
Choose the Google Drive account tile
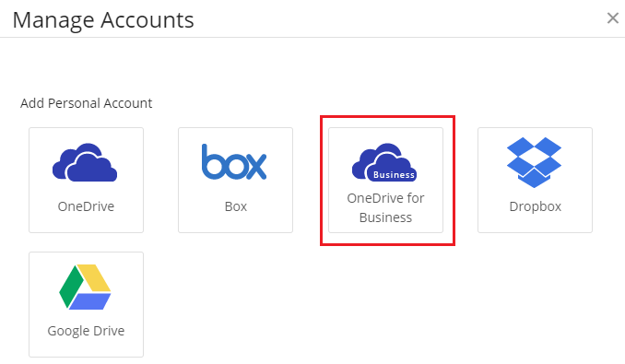pyautogui.click(x=86, y=304)
